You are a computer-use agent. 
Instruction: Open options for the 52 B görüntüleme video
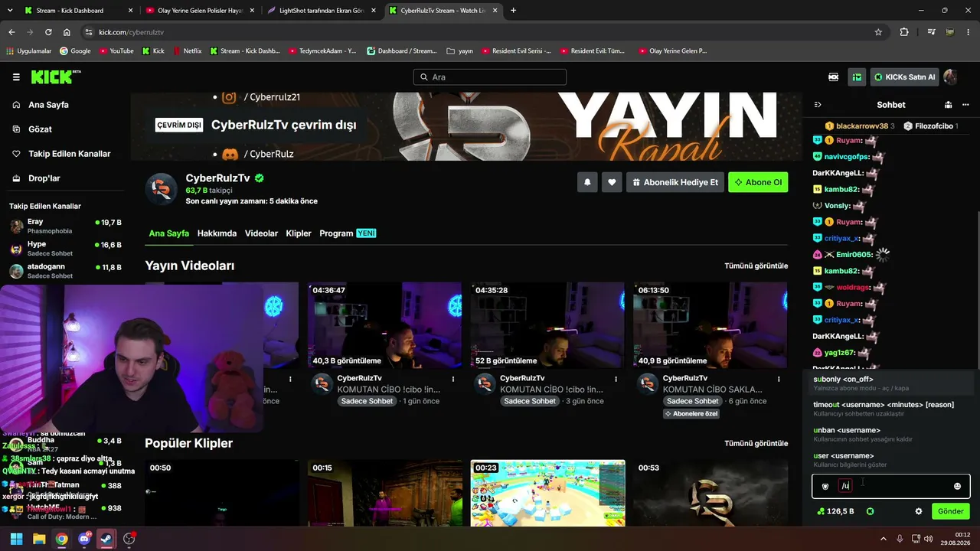(x=616, y=379)
